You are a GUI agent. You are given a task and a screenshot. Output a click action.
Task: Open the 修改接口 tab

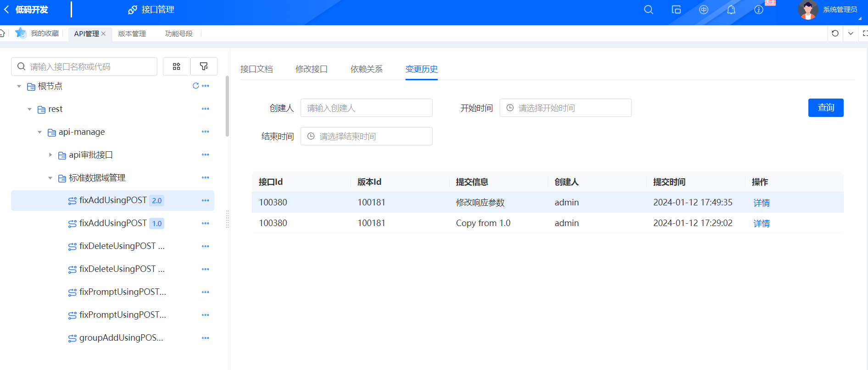click(x=312, y=69)
